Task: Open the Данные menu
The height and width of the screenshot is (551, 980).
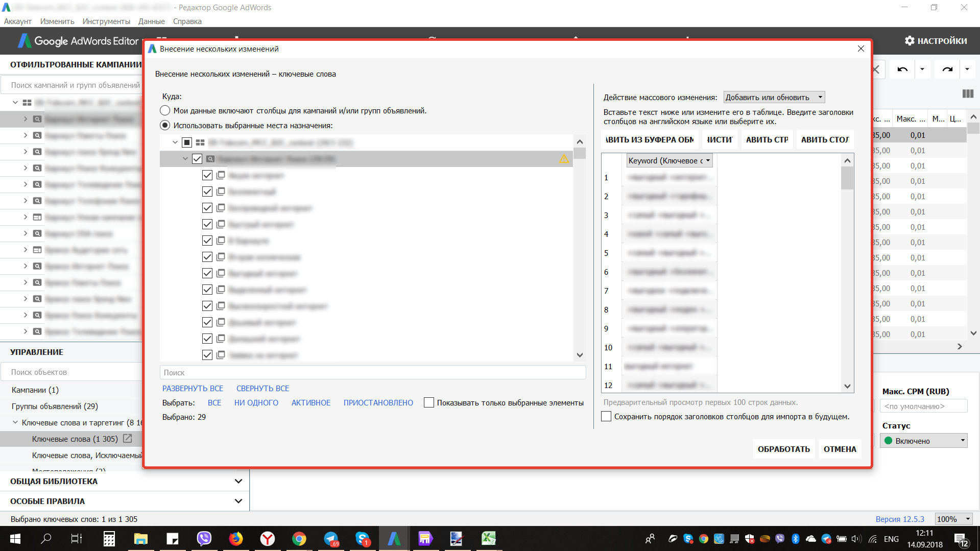Action: pos(151,21)
